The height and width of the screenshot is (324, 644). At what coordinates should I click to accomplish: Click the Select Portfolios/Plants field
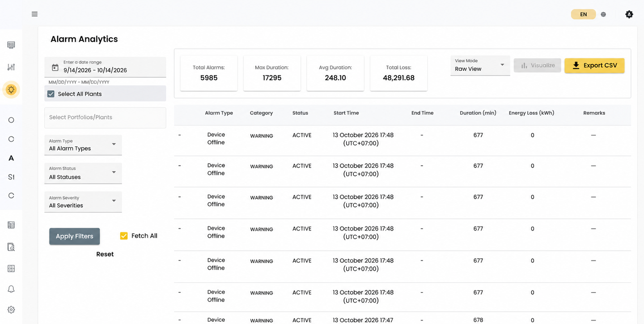105,118
